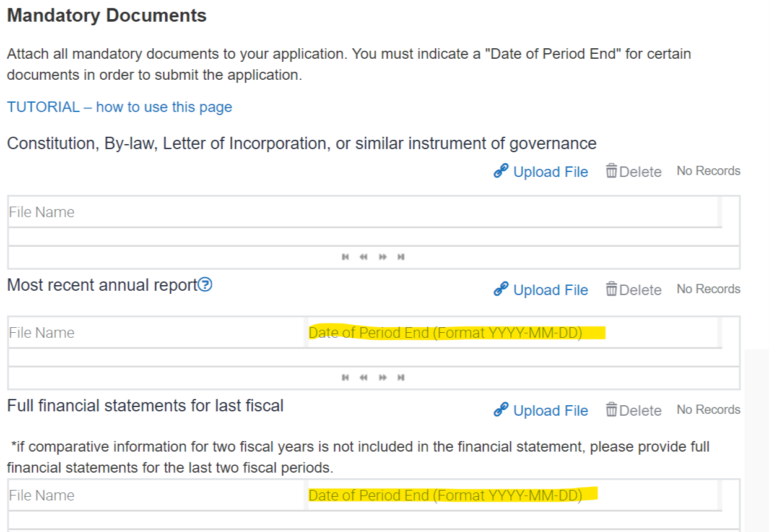Go to next page in Constitution file grid
This screenshot has height=532, width=769.
tap(383, 257)
